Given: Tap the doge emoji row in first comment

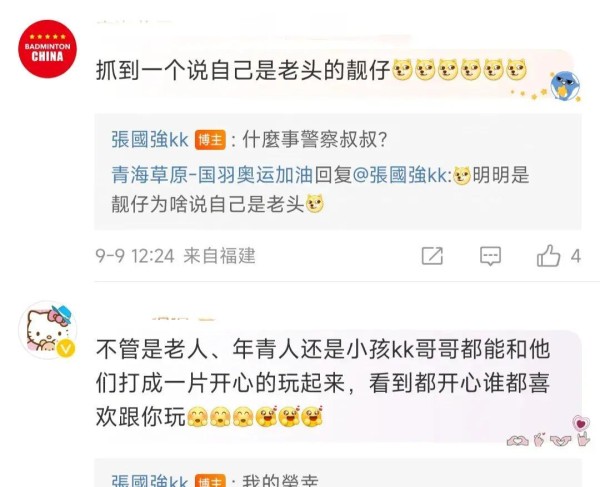Looking at the screenshot, I should (x=460, y=70).
